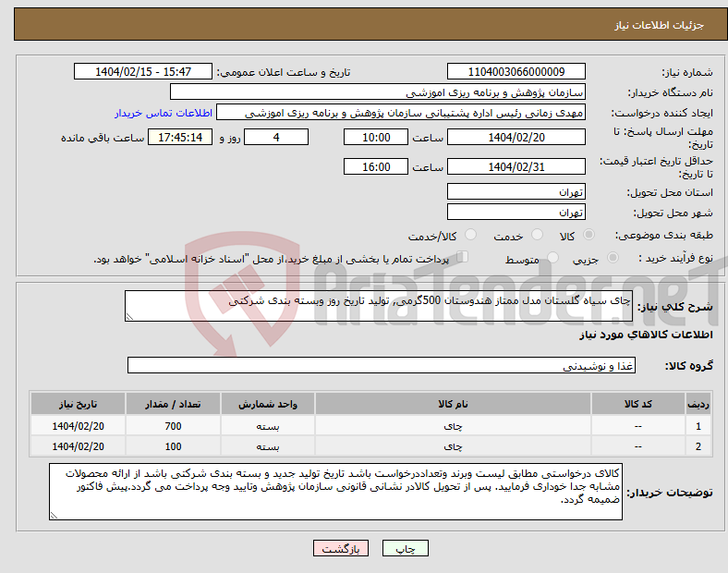The width and height of the screenshot is (728, 573).
Task: Click the بسته unit in row 2
Action: (x=268, y=446)
